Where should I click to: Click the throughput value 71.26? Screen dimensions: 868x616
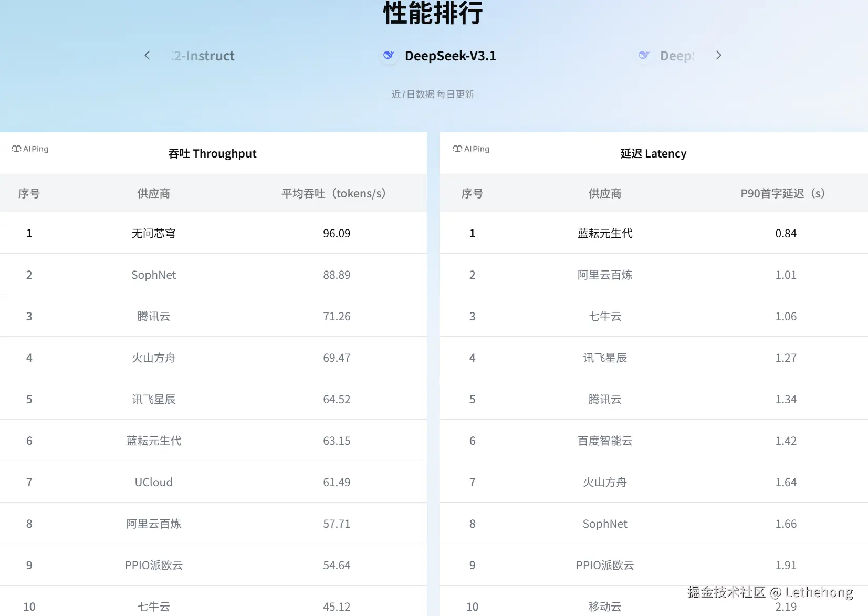[x=337, y=316]
